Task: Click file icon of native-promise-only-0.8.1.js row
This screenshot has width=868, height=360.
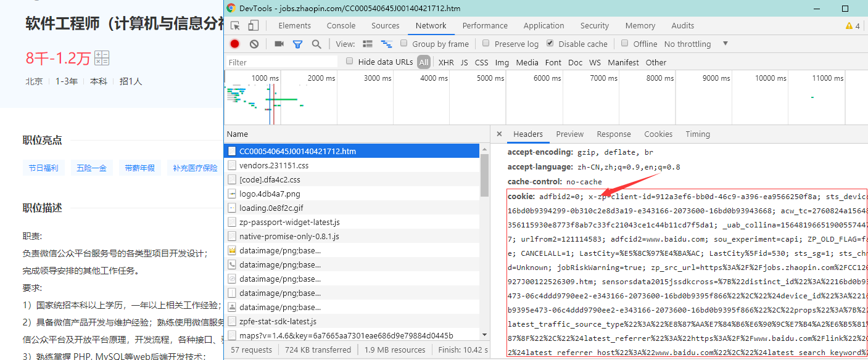Action: pyautogui.click(x=232, y=236)
